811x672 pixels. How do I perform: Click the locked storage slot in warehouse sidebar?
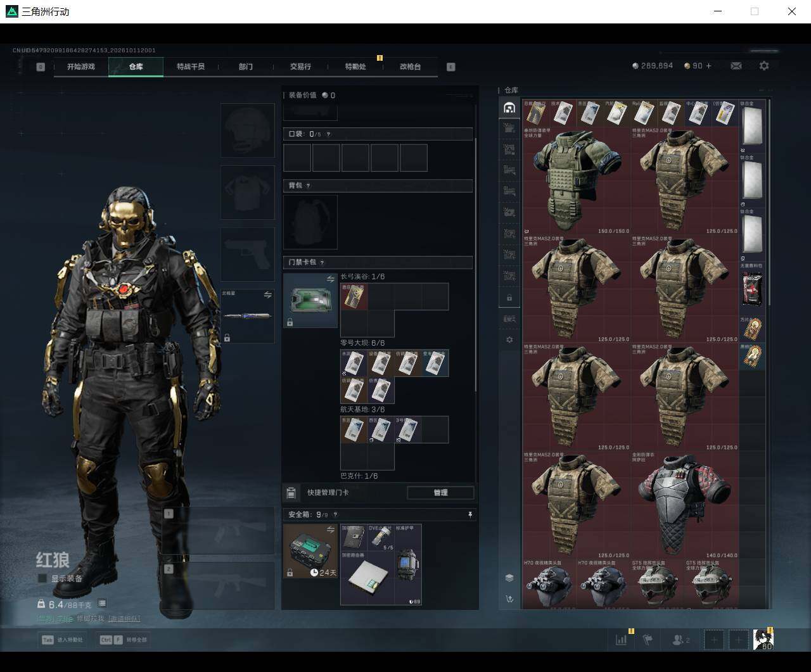coord(509,297)
